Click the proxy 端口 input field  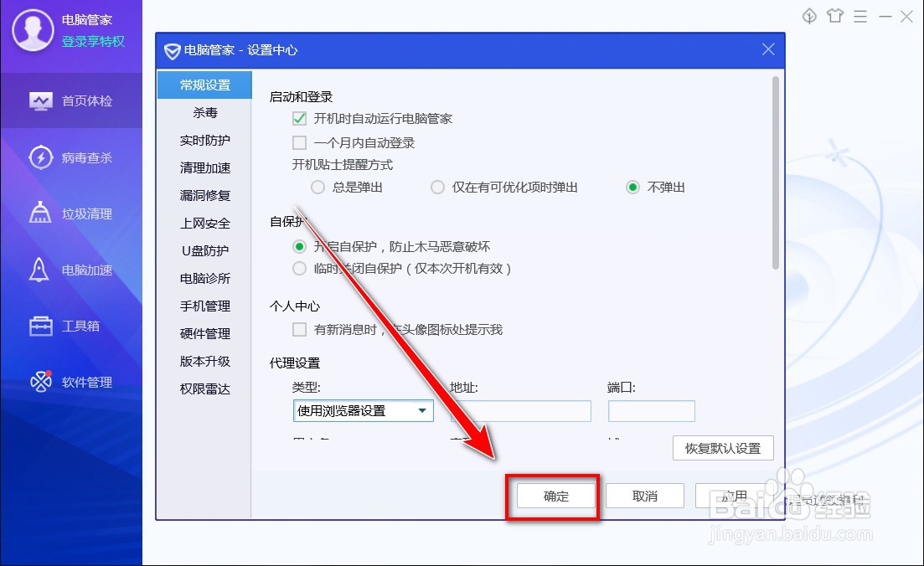tap(651, 411)
